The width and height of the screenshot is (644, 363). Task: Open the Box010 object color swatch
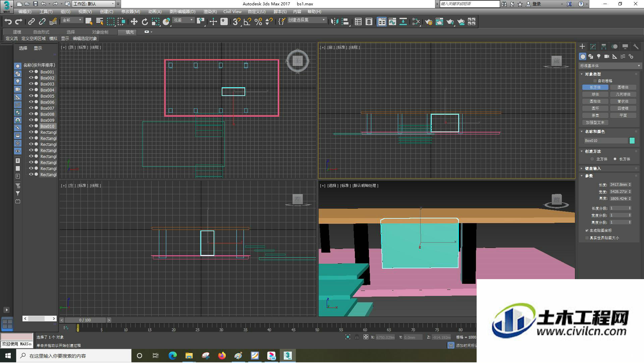[x=632, y=141]
